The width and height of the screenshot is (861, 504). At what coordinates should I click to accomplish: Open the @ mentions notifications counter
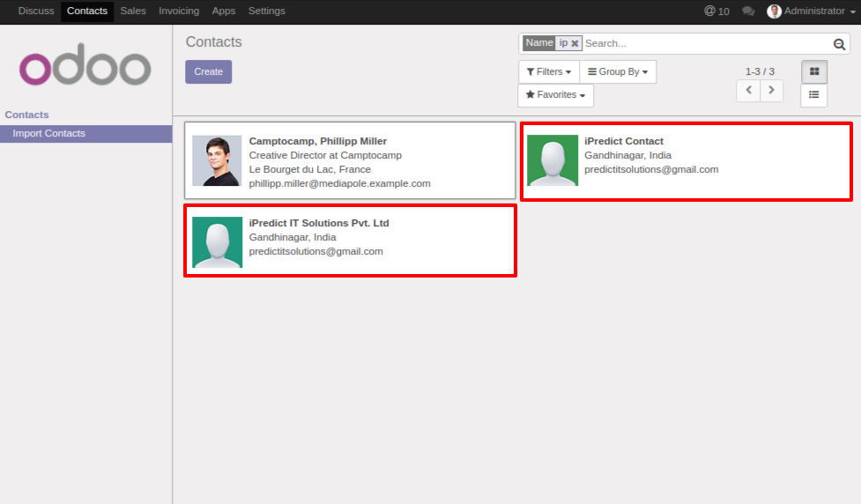pos(716,11)
